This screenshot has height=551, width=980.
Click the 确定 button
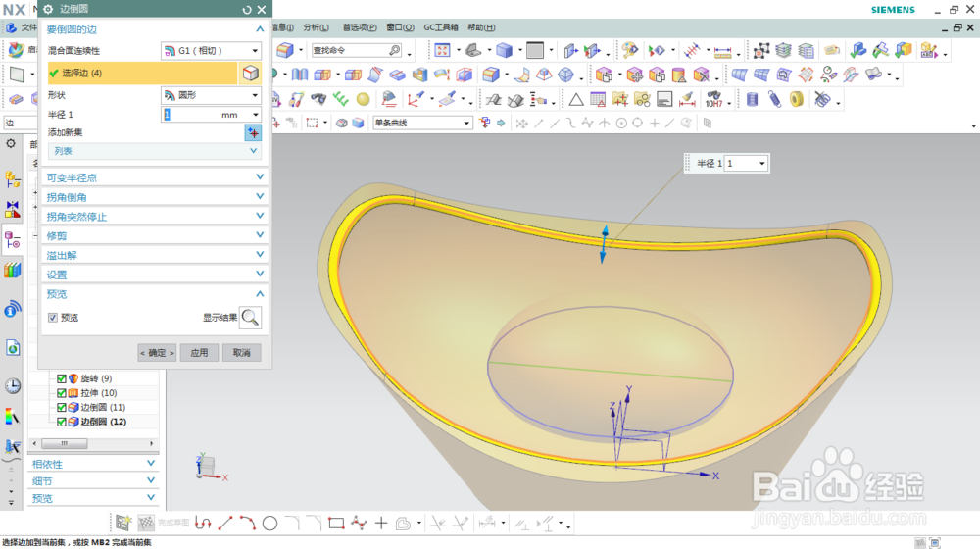157,353
